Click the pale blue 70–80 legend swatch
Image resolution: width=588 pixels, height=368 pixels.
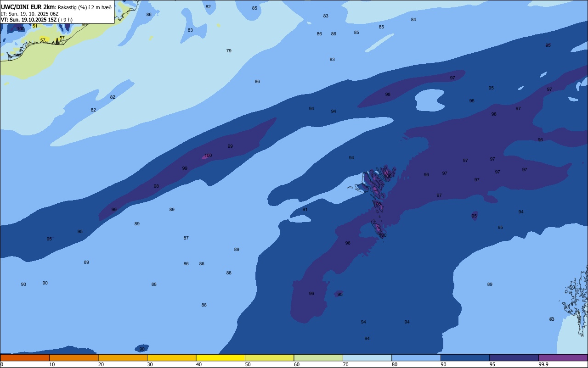(367, 357)
